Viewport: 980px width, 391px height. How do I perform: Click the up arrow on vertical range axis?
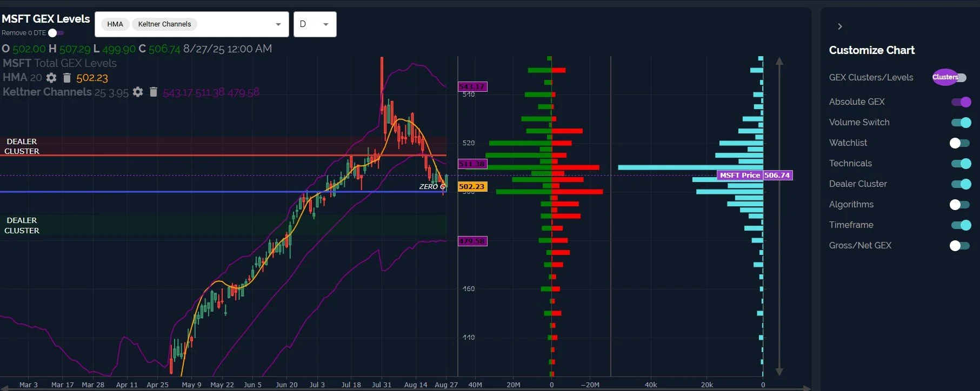[x=779, y=62]
